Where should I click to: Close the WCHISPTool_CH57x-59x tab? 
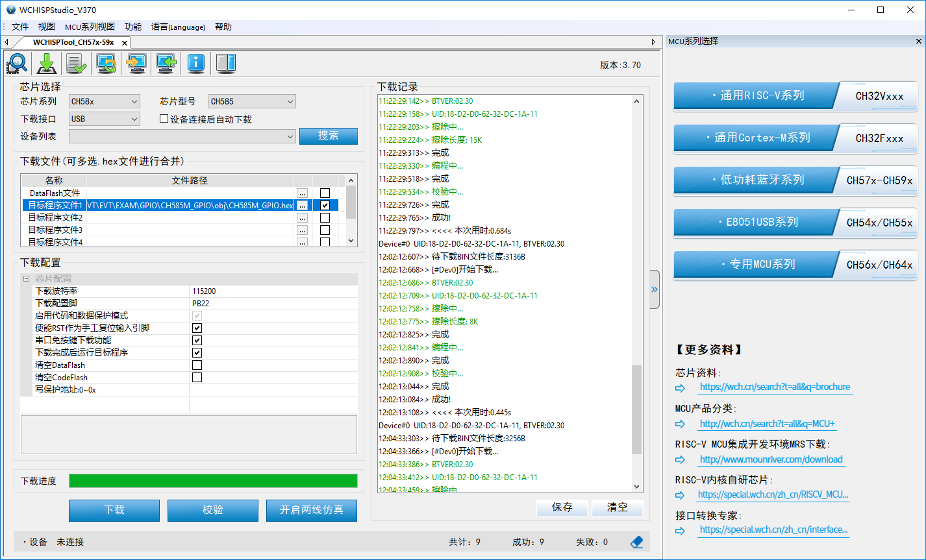coord(125,42)
